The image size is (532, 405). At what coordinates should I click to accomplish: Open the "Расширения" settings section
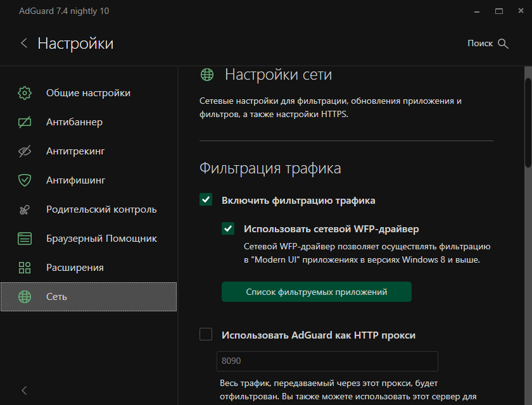point(75,268)
